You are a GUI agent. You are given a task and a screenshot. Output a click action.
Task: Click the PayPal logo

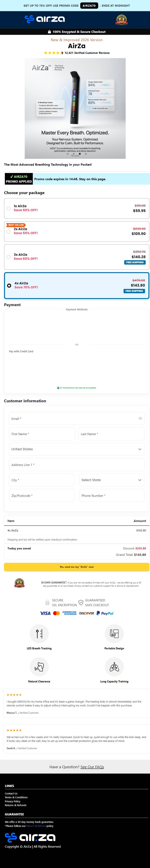click(x=105, y=613)
